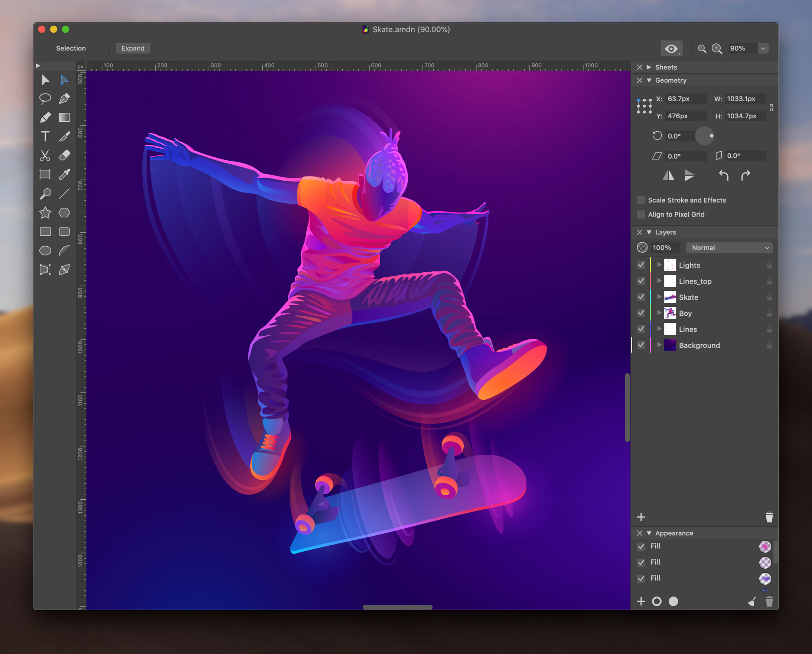The image size is (812, 654).
Task: Select the Lasso selection tool
Action: (45, 99)
